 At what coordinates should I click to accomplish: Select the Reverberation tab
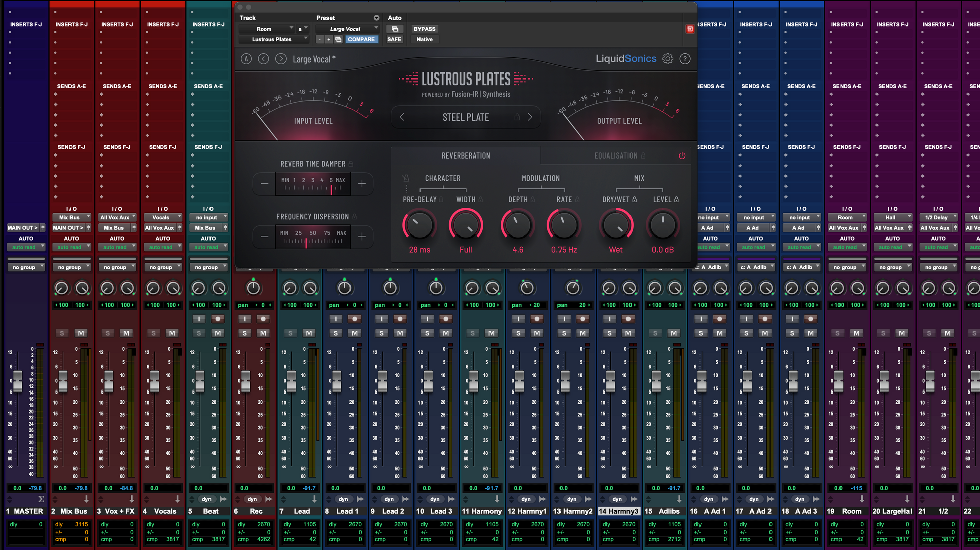[466, 155]
